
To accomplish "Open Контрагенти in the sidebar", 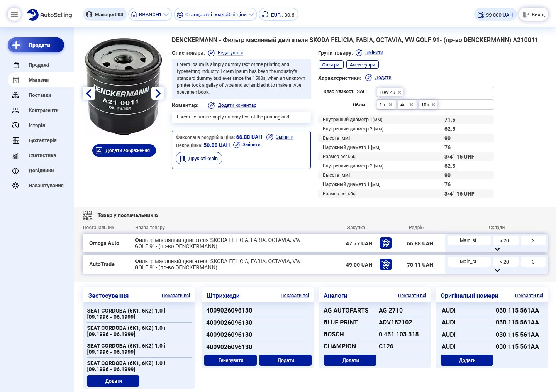I will [43, 110].
